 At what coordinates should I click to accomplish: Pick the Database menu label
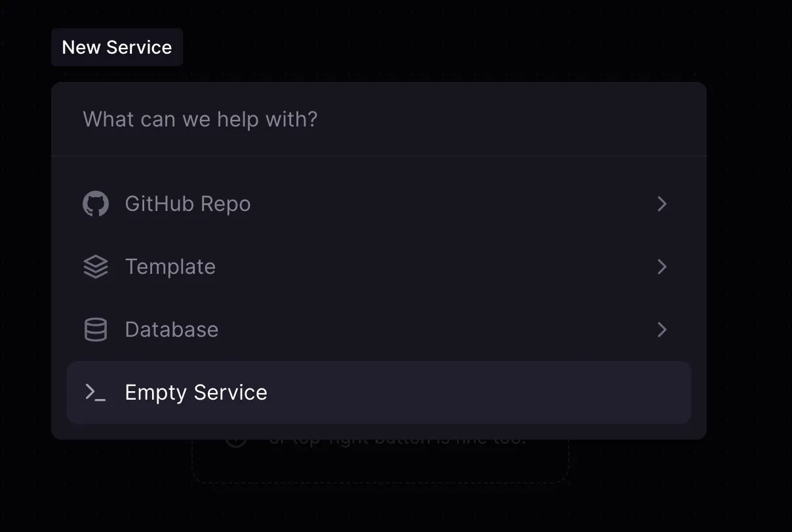tap(171, 330)
